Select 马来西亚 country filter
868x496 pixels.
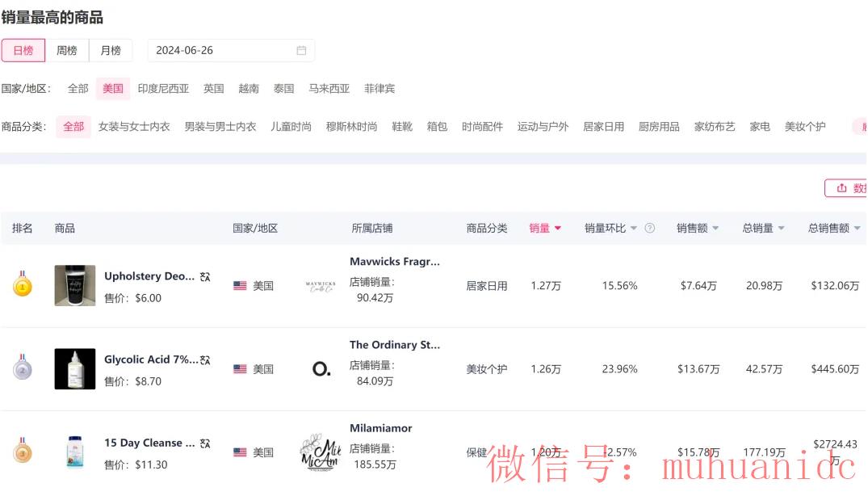pos(329,89)
